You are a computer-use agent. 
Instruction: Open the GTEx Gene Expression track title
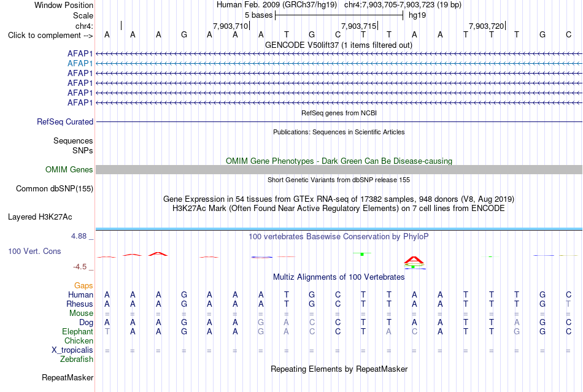point(339,199)
